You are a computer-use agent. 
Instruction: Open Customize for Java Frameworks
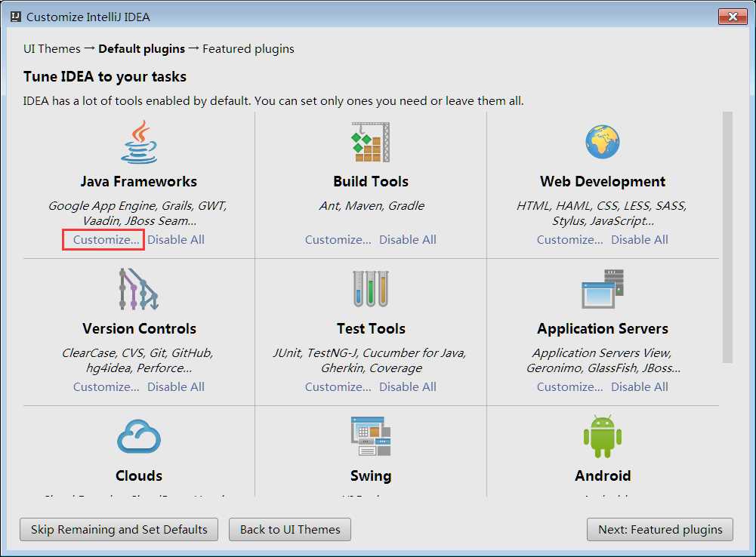point(106,239)
